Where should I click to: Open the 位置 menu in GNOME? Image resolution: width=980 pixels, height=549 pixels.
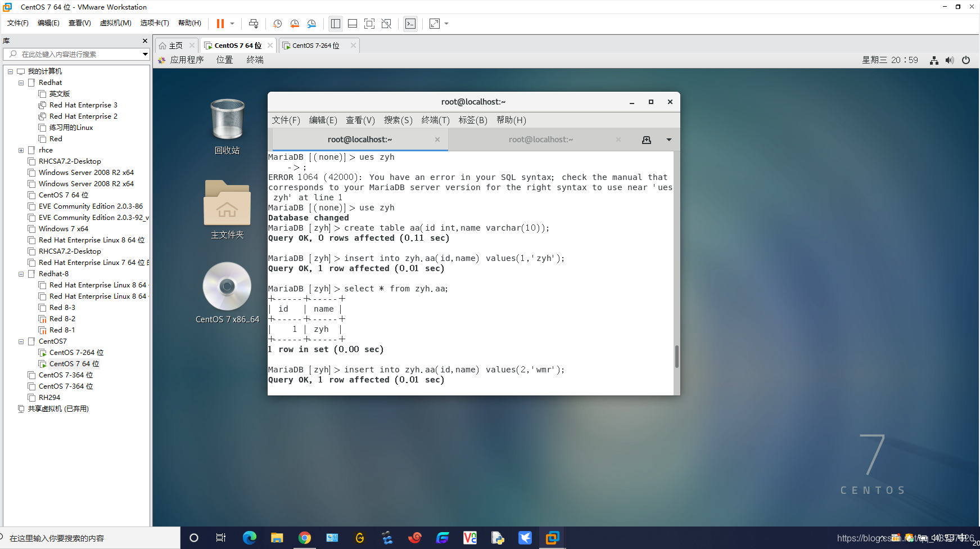coord(225,60)
